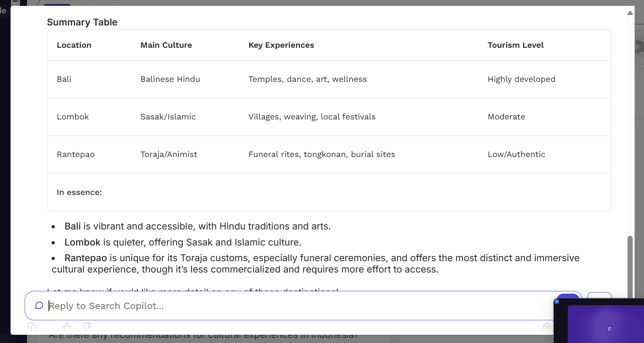Screen dimensions: 644x343
Task: Click the cube icon below the reply box
Action: [547, 327]
